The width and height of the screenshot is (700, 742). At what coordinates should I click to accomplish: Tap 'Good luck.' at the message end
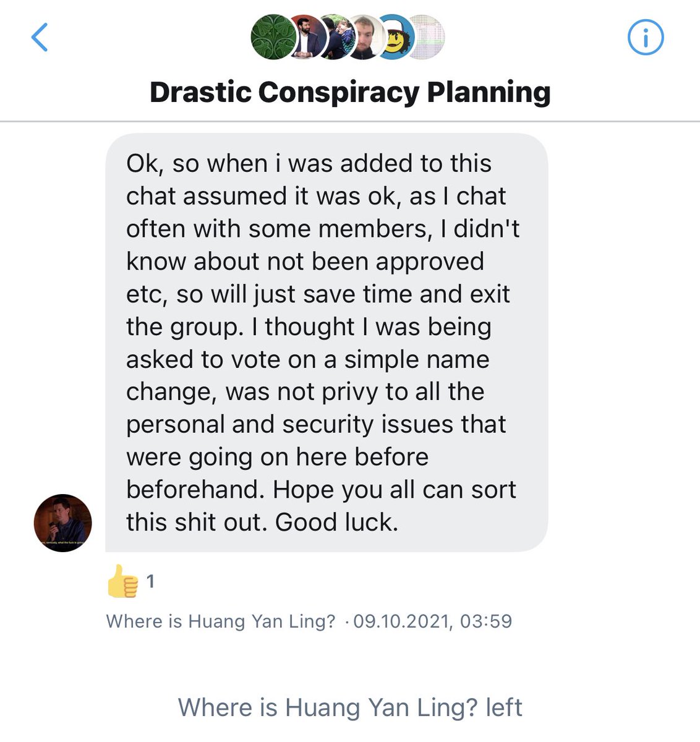(x=336, y=522)
